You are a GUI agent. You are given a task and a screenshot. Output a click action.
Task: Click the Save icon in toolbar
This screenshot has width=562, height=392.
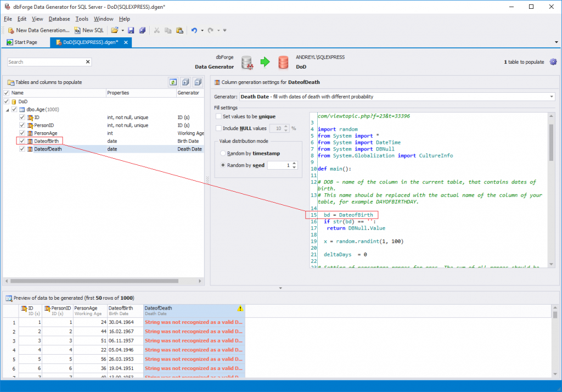pyautogui.click(x=131, y=30)
